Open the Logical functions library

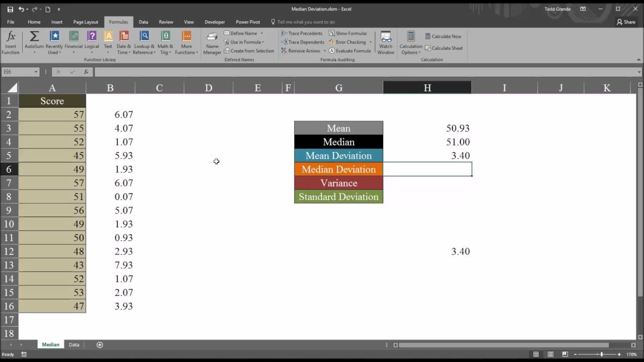coord(92,43)
